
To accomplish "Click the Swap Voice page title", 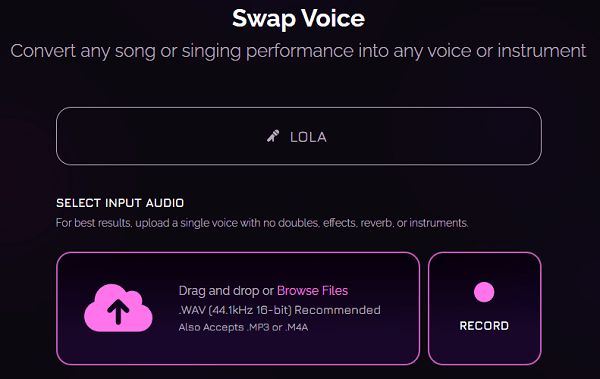I will (x=298, y=18).
